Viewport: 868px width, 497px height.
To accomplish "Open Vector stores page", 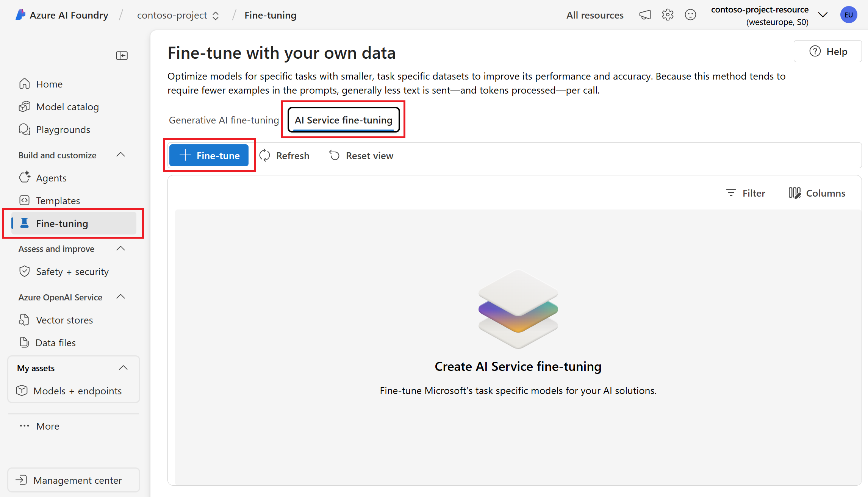I will coord(64,320).
